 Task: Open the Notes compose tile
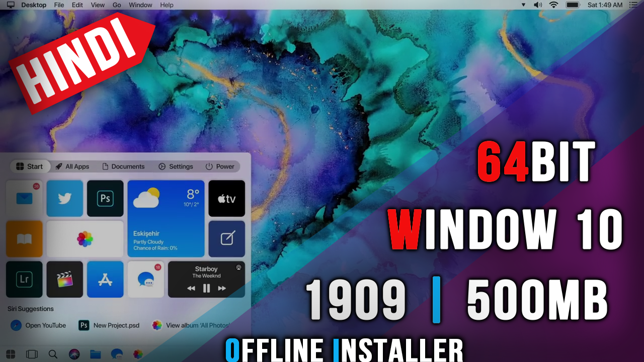click(x=227, y=239)
